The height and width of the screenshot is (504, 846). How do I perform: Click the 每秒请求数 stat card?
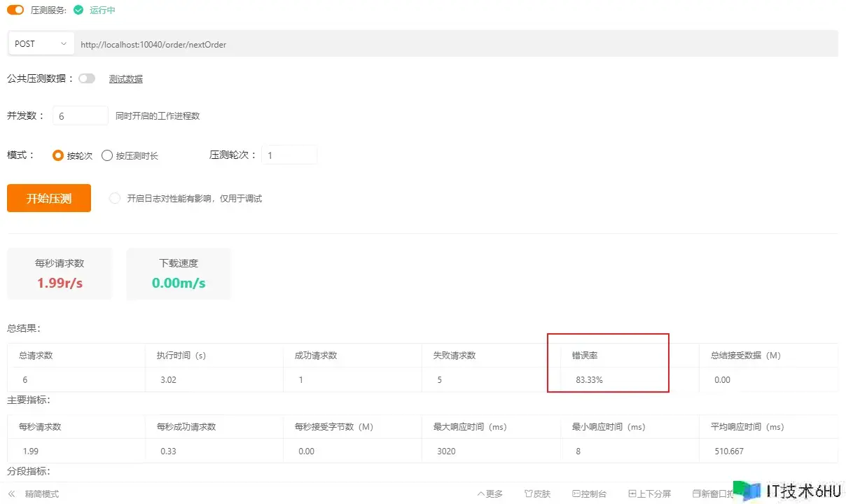pyautogui.click(x=60, y=274)
